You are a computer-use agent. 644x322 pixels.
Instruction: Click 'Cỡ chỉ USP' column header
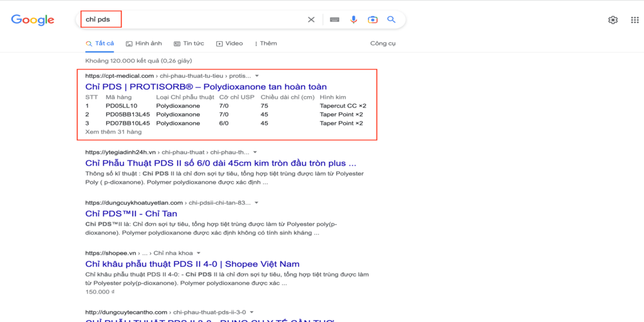coord(237,97)
